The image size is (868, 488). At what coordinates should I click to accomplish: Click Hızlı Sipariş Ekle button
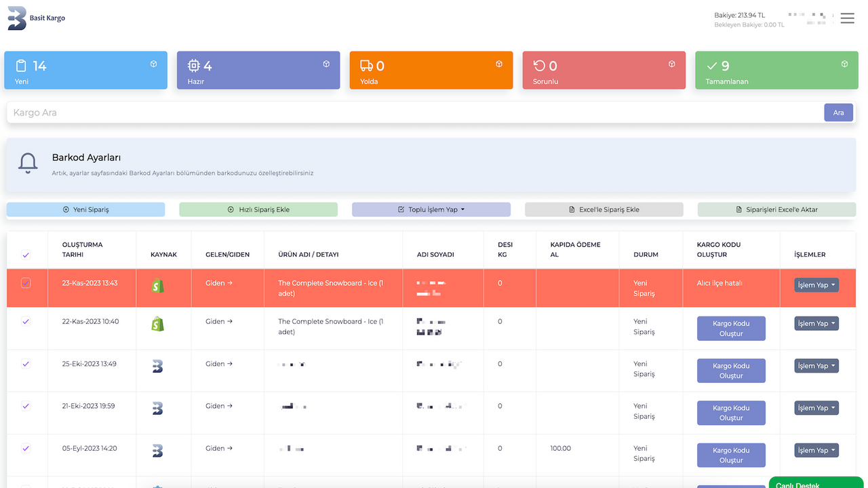(x=258, y=209)
